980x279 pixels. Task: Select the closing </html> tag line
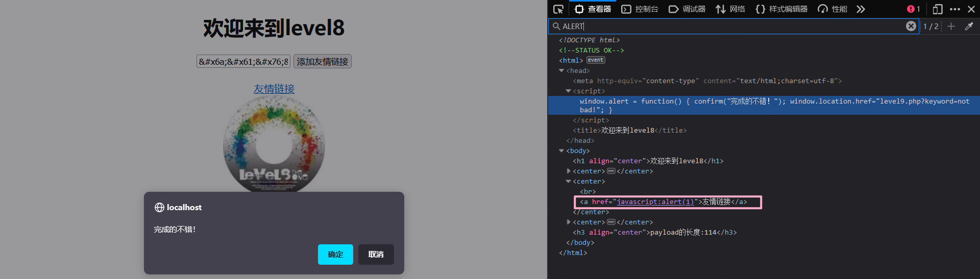(573, 253)
